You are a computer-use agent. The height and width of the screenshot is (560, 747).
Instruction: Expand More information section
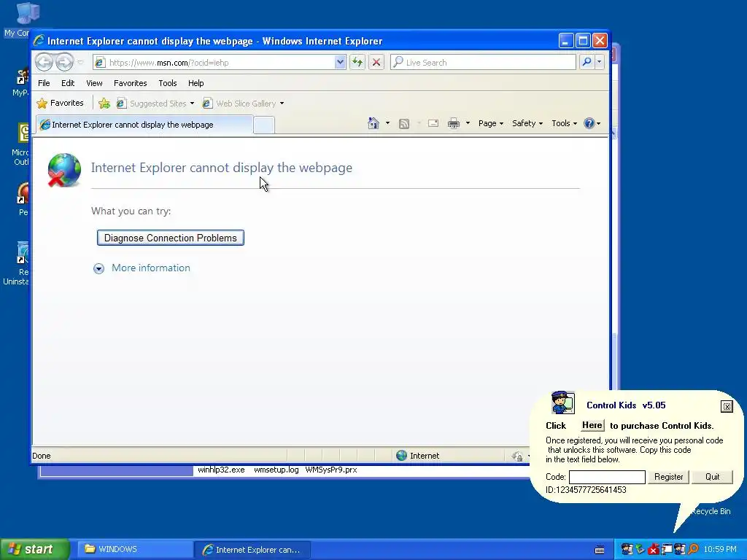click(142, 268)
